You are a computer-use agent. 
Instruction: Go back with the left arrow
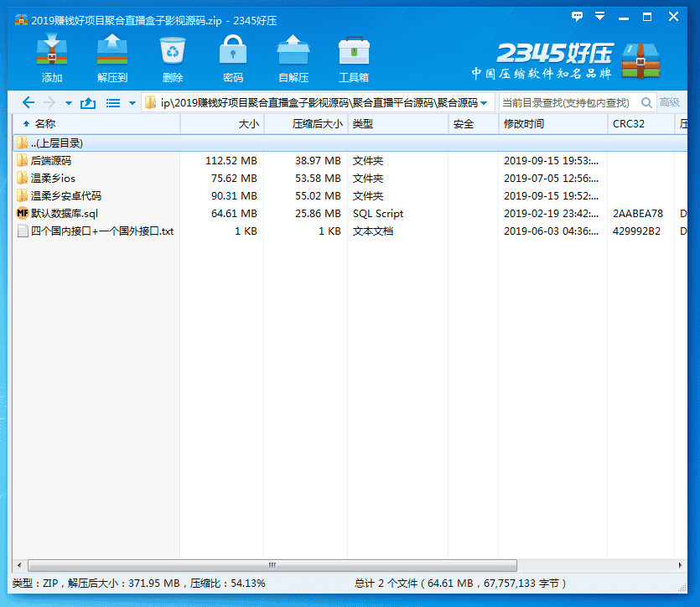click(29, 103)
